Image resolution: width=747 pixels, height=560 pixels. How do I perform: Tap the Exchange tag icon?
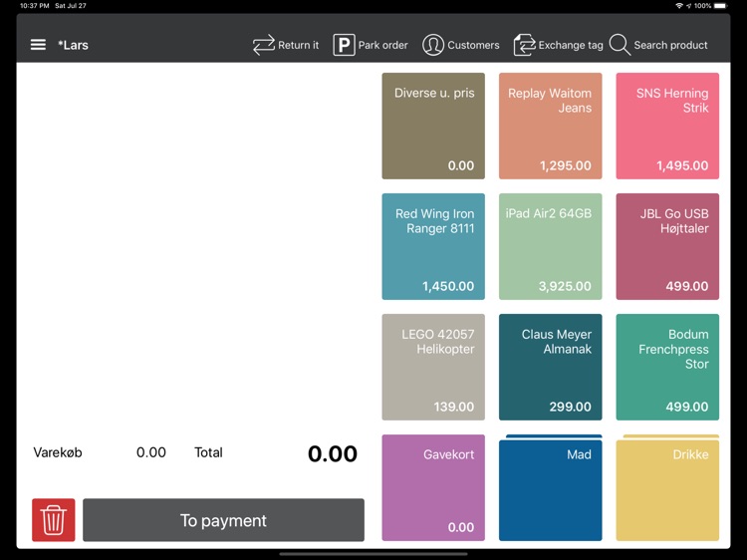coord(525,45)
